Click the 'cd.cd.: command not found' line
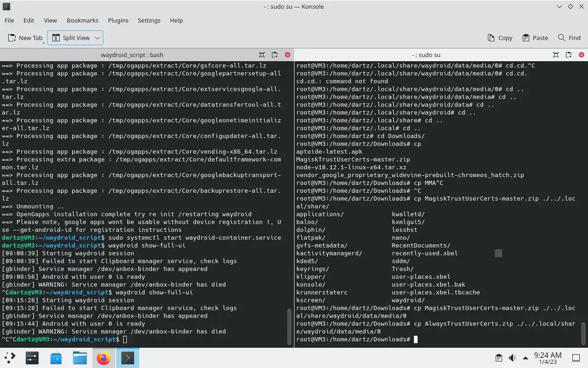 (x=342, y=81)
